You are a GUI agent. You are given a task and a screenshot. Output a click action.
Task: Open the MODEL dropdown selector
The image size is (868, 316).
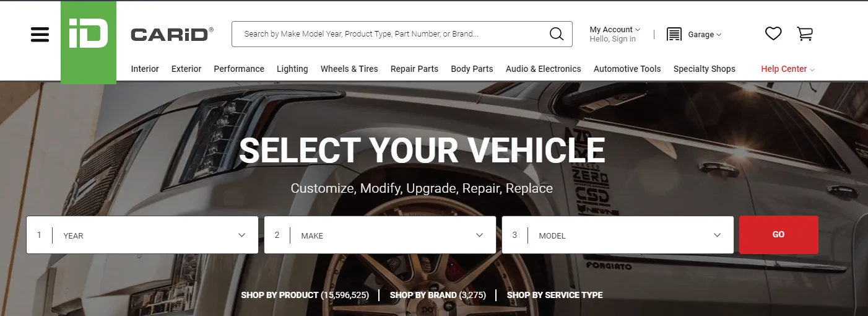coord(618,235)
